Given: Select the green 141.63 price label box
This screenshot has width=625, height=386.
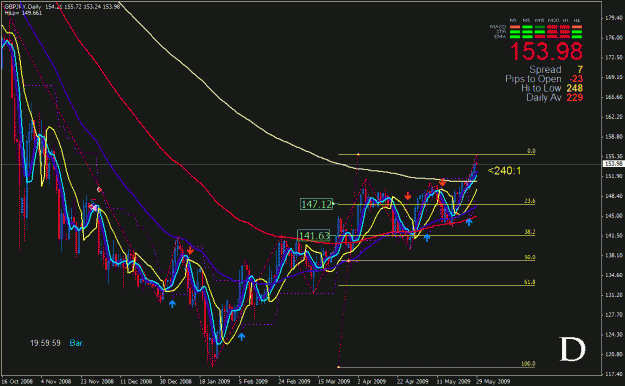Looking at the screenshot, I should 314,236.
